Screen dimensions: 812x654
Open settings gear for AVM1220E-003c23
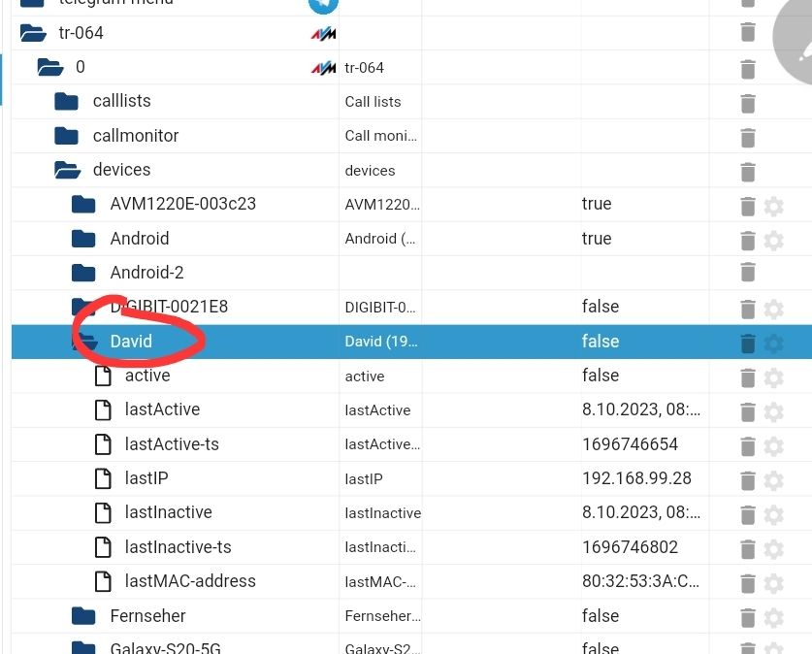773,206
